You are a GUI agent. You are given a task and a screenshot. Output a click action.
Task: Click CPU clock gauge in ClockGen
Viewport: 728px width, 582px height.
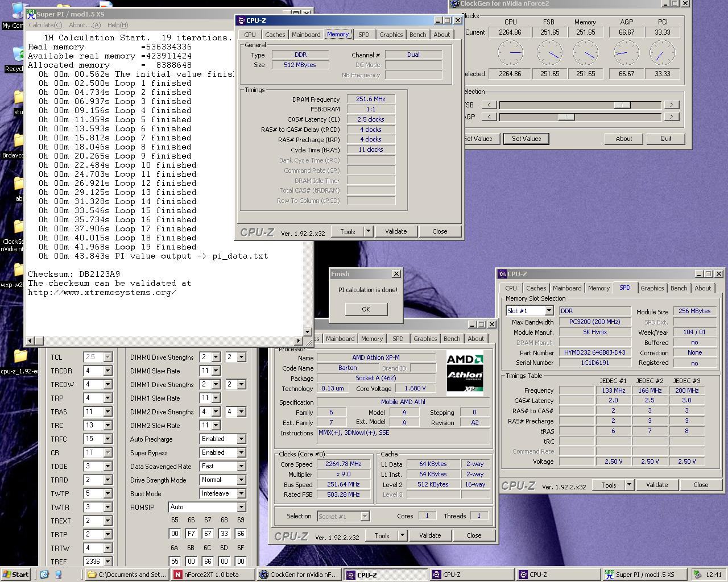(510, 53)
